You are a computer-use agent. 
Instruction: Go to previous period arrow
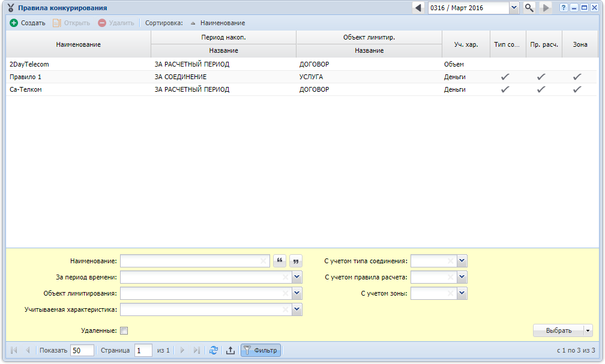tap(418, 8)
